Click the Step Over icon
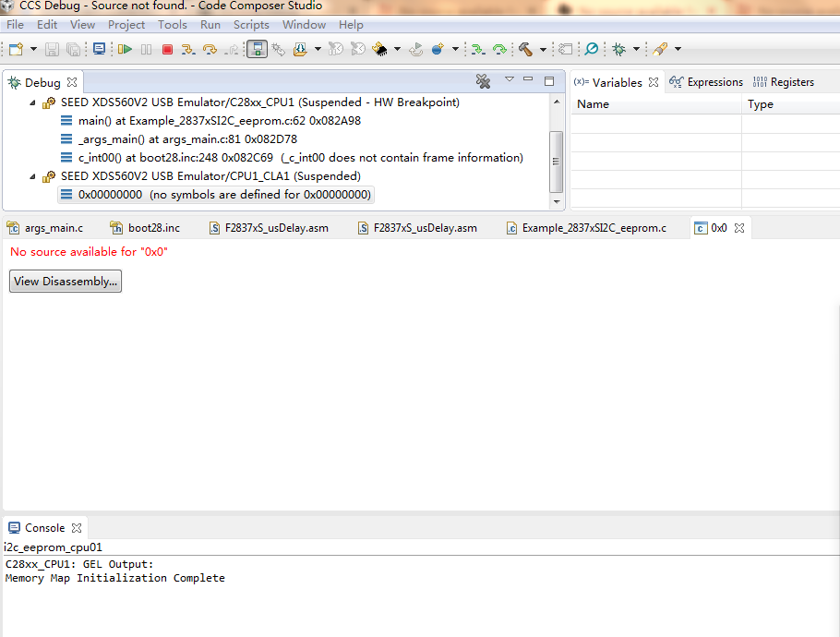This screenshot has height=637, width=840. [210, 49]
